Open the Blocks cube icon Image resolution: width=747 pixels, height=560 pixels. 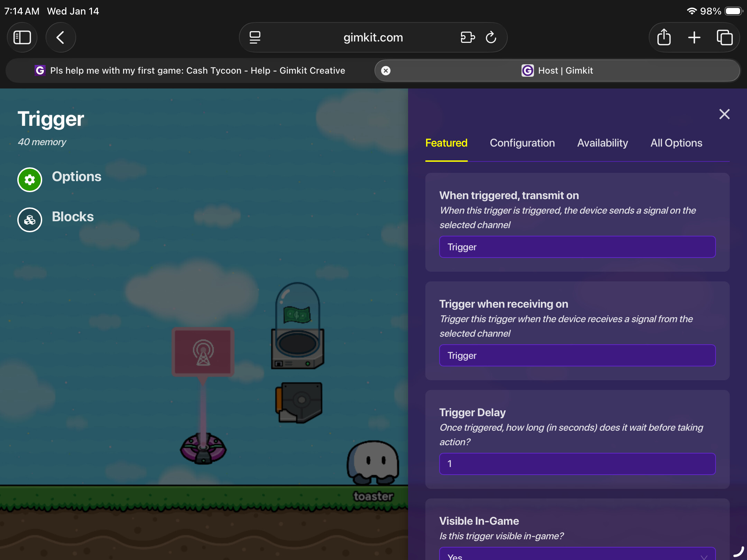point(30,220)
